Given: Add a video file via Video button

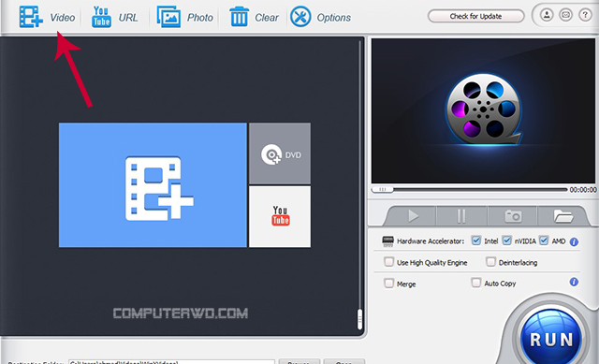Looking at the screenshot, I should 47,17.
